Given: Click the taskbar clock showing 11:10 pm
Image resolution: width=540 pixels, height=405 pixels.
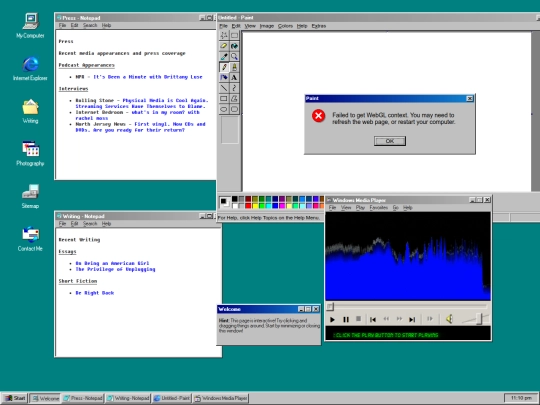Looking at the screenshot, I should tap(521, 398).
